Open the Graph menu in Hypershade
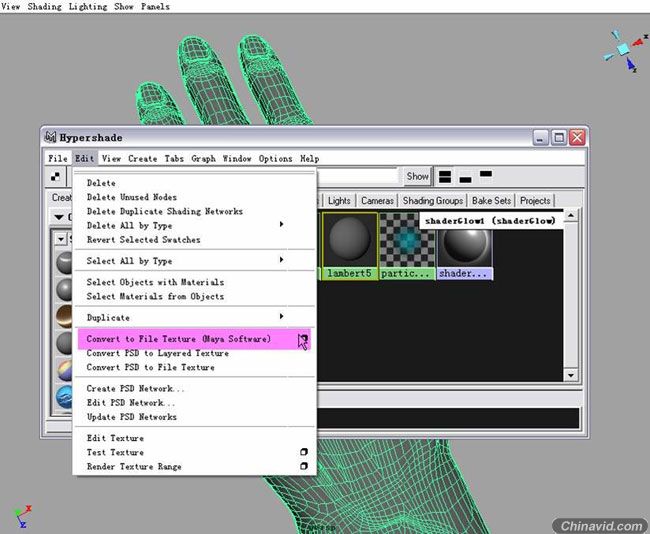Viewport: 650px width, 534px height. tap(203, 158)
